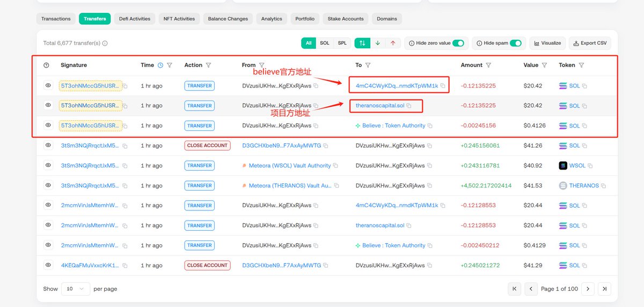Open the Time column filter
This screenshot has height=307, width=644.
tap(170, 65)
